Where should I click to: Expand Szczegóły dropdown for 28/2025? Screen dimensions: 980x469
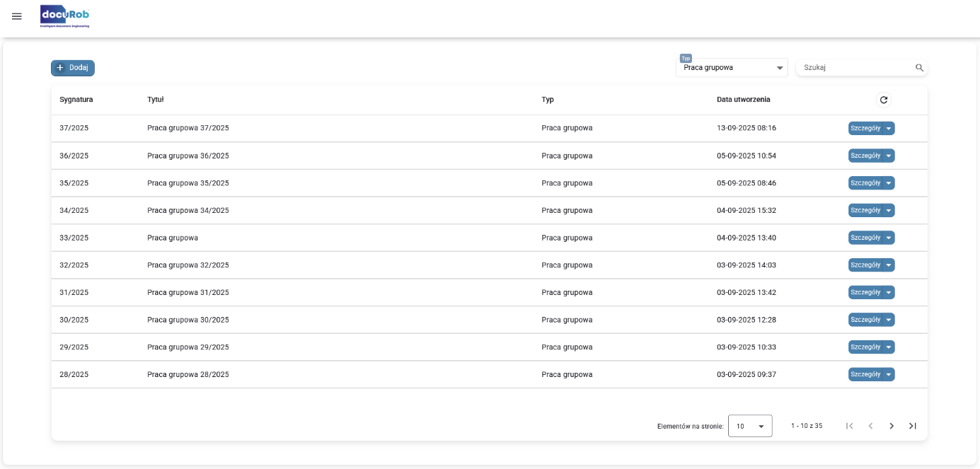click(x=889, y=374)
